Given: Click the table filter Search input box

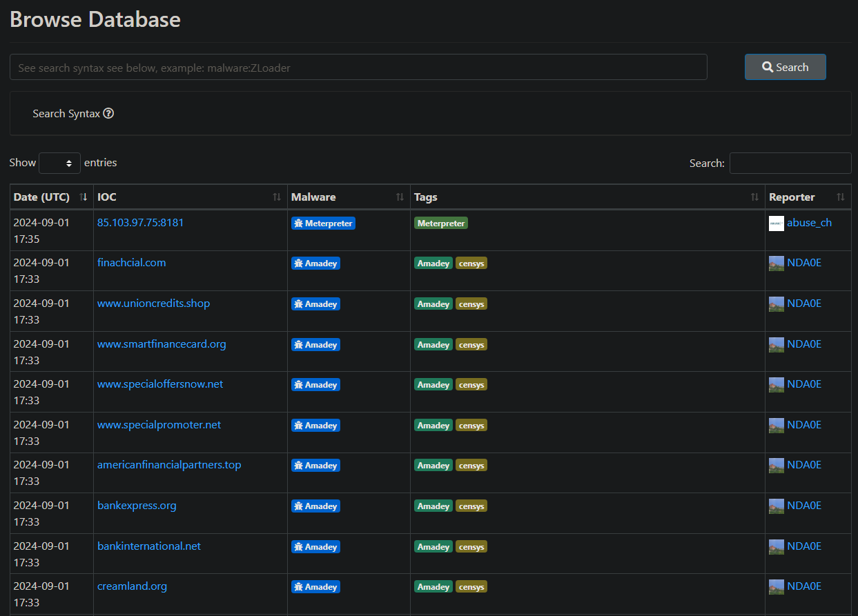Looking at the screenshot, I should 790,163.
